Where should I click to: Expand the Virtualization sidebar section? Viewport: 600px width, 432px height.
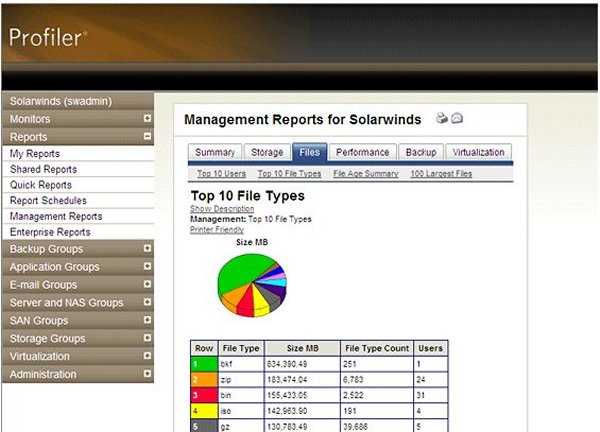147,356
